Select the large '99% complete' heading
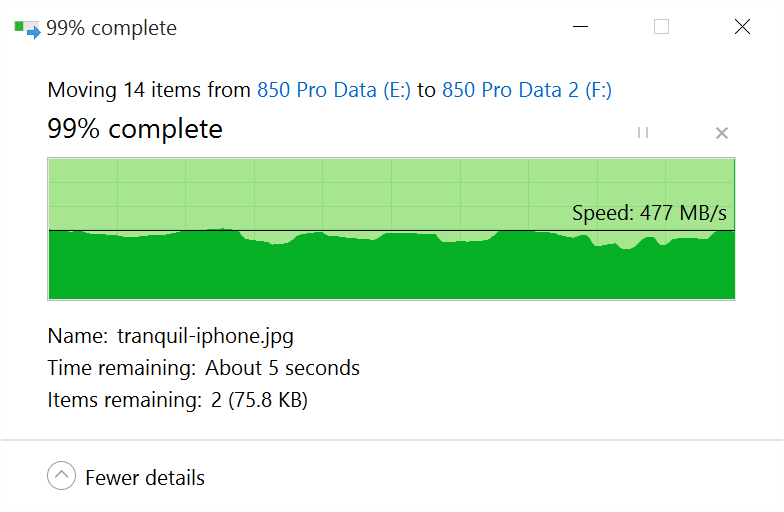Screen dimensions: 784x512 (x=134, y=129)
